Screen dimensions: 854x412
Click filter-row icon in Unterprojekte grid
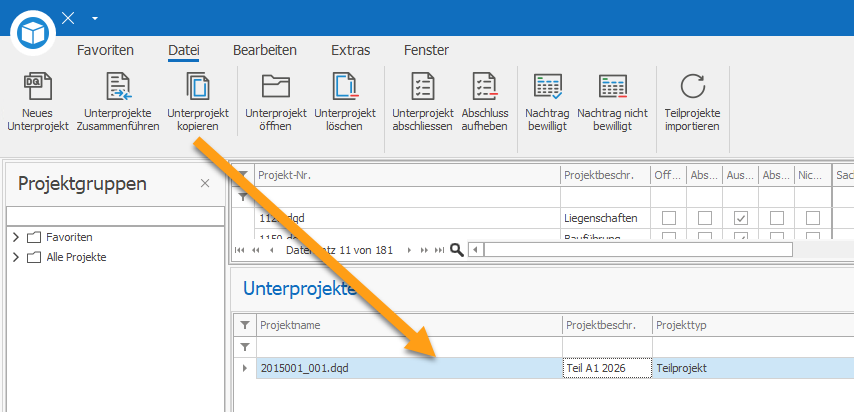coord(245,347)
